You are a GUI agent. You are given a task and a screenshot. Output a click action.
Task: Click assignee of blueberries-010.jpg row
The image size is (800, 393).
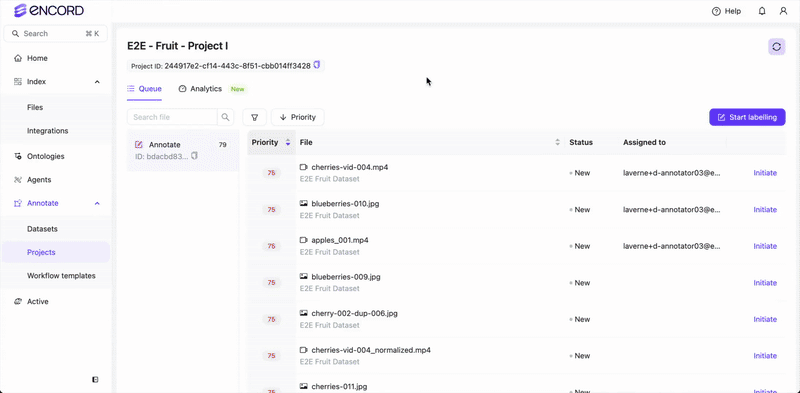[x=672, y=210]
